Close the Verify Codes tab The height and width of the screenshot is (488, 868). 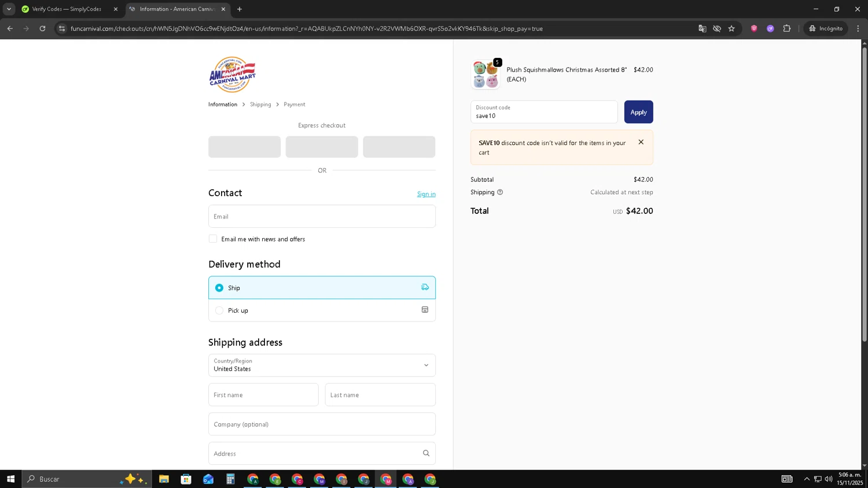(115, 9)
